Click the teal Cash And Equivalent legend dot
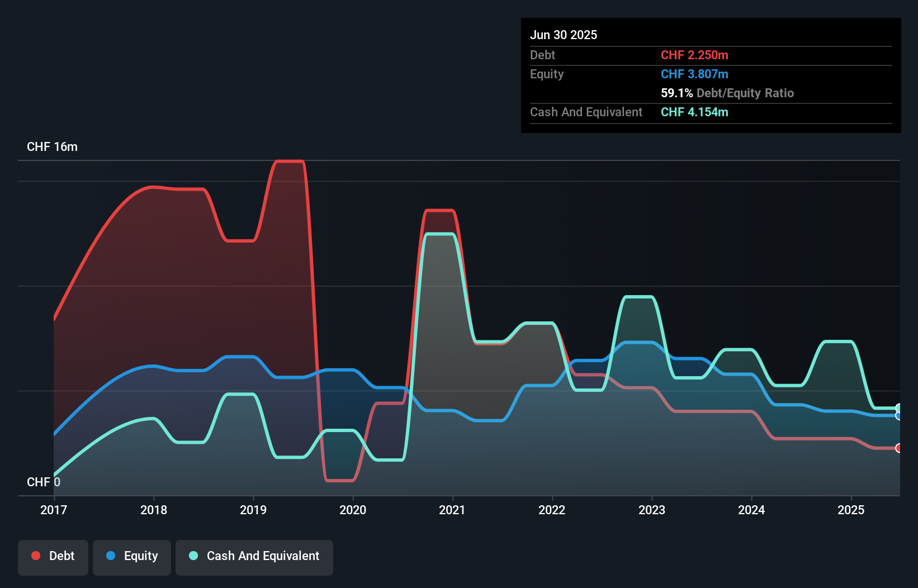Viewport: 918px width, 588px height. [193, 556]
